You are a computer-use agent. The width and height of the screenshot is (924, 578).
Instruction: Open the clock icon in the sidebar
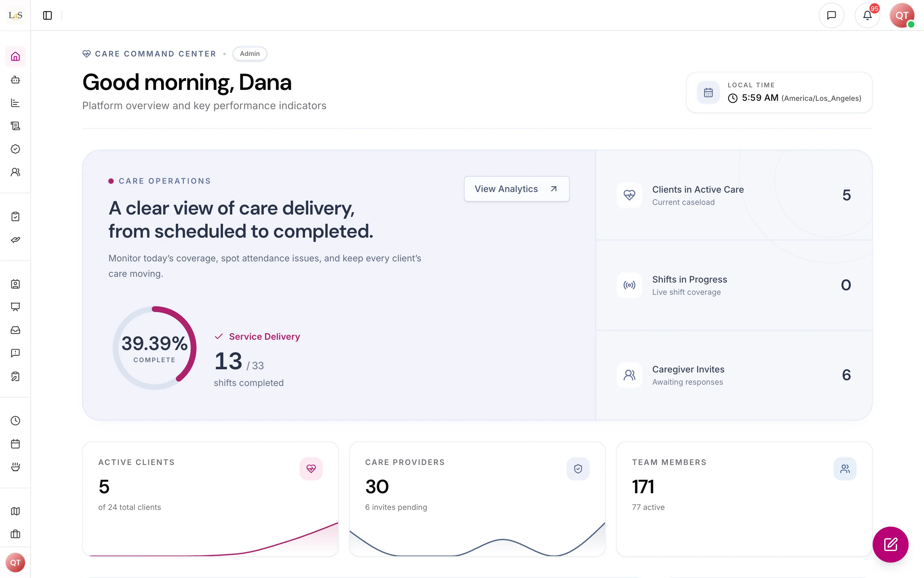click(x=15, y=421)
